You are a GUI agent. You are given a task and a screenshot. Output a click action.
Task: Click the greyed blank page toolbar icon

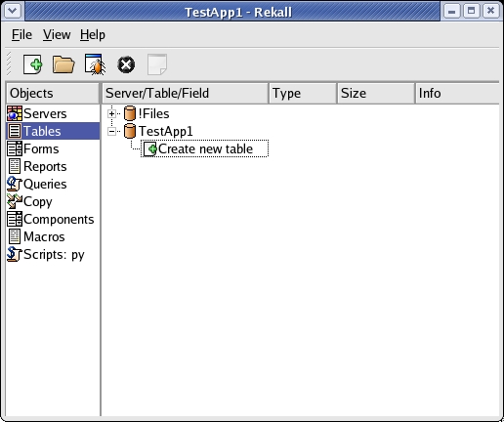point(157,64)
